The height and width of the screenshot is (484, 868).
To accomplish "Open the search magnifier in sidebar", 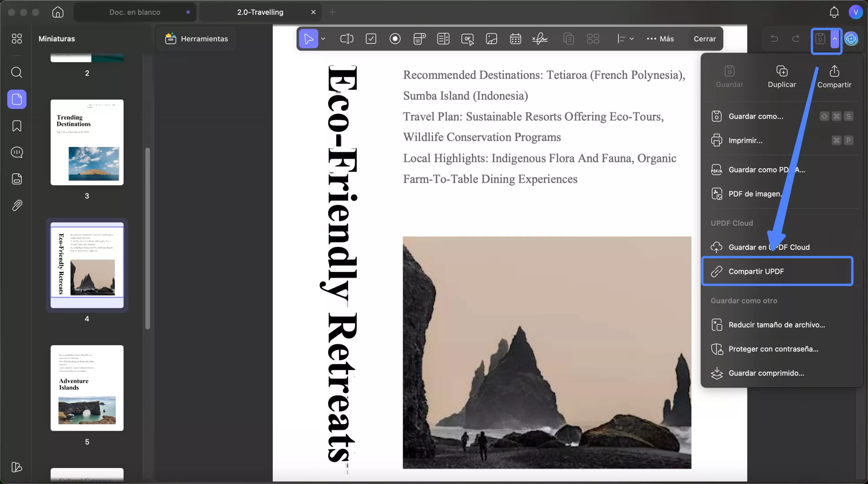I will tap(17, 72).
